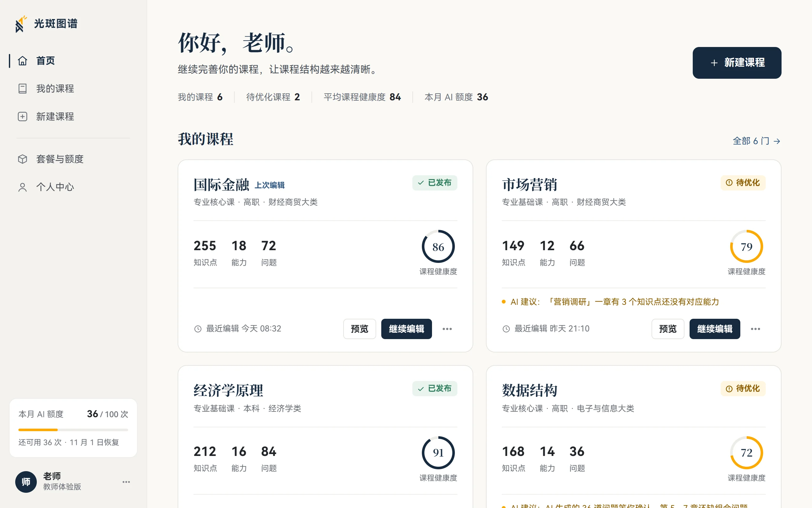Click the 79 health ring on 市场营销
Image resolution: width=812 pixels, height=508 pixels.
pos(746,247)
